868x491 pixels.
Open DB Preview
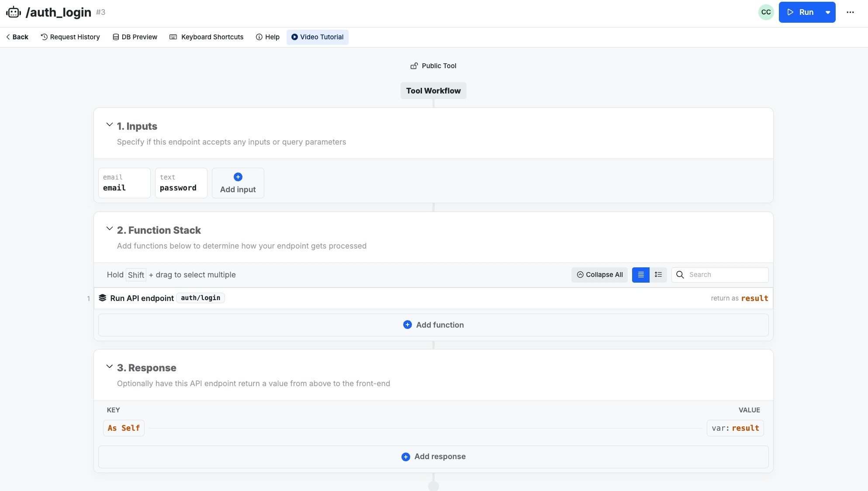tap(135, 37)
